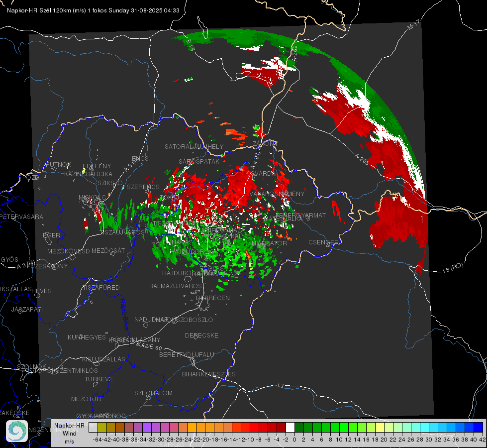The image size is (487, 448).
Task: Select the DERECSKE label
Action: click(201, 335)
